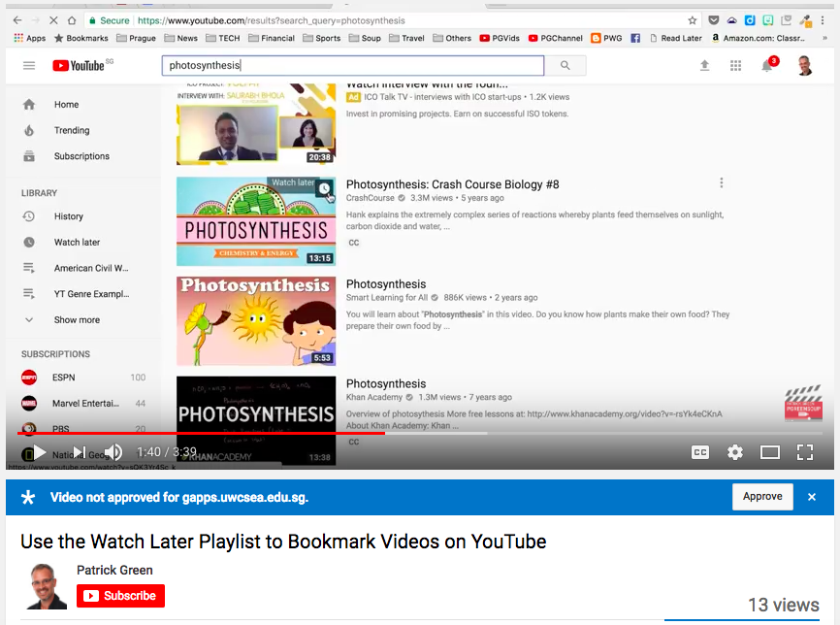Click the upload video icon
840x625 pixels.
coord(704,65)
